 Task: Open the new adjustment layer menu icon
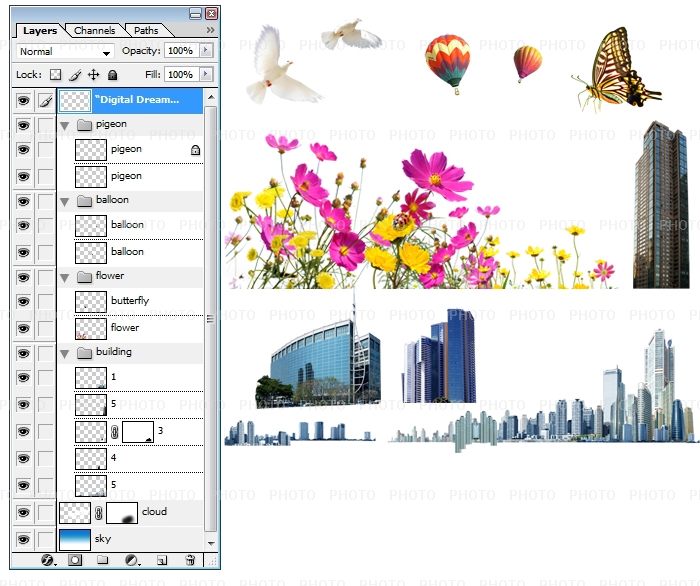(131, 561)
